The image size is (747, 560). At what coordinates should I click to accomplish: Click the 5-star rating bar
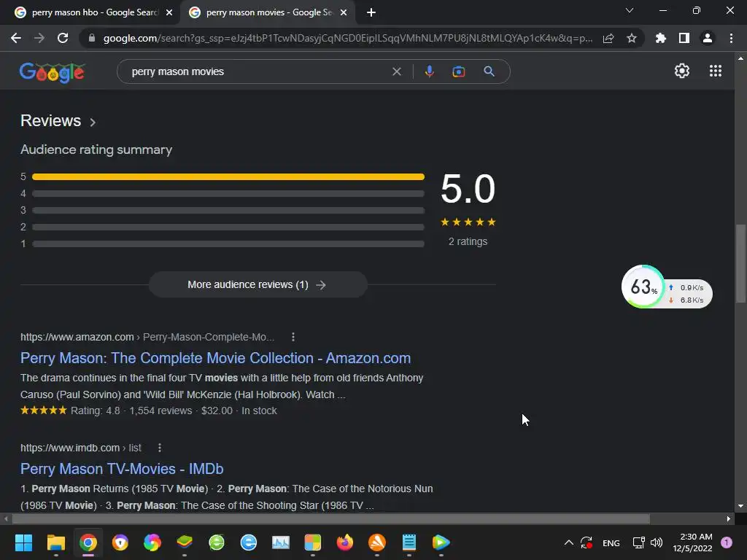[x=228, y=176]
